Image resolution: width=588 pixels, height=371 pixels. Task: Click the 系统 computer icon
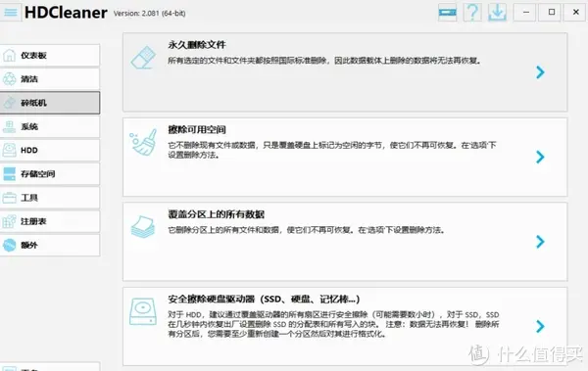[10, 126]
